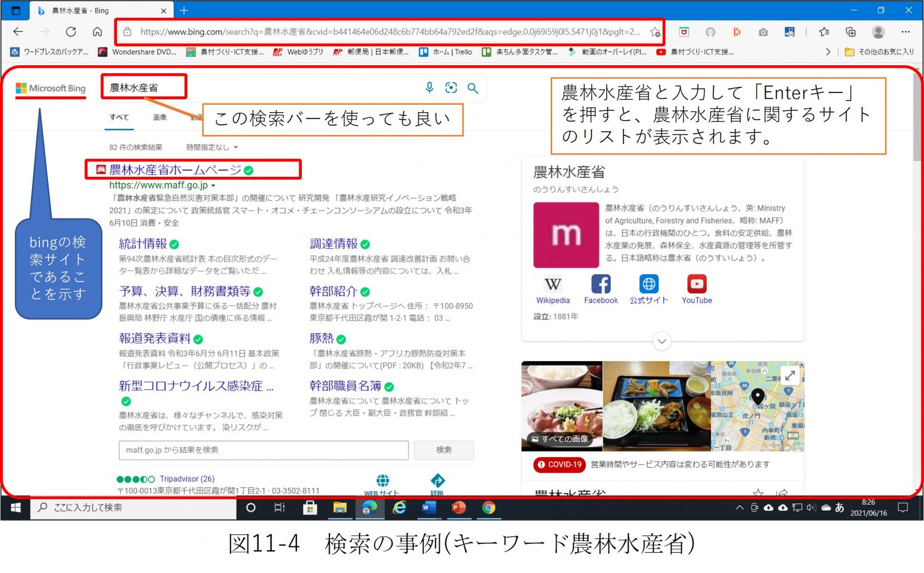Reload the page with the refresh icon
The height and width of the screenshot is (573, 924).
[71, 32]
